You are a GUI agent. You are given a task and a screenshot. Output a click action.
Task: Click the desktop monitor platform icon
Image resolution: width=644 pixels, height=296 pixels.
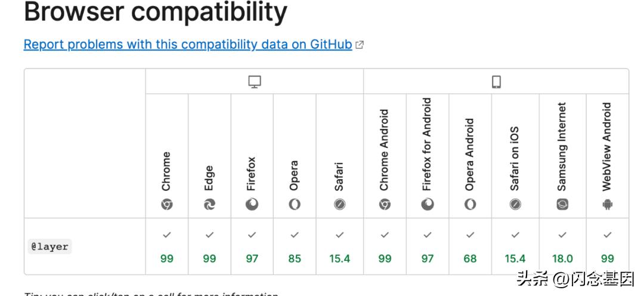255,82
